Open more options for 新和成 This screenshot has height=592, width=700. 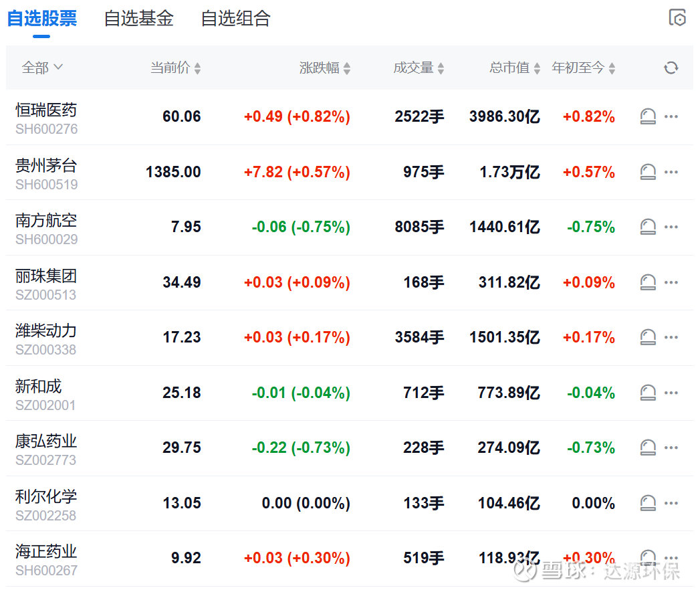(671, 393)
